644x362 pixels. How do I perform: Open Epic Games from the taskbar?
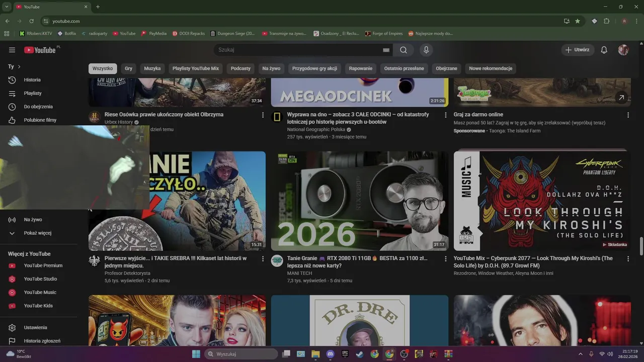coord(345,354)
